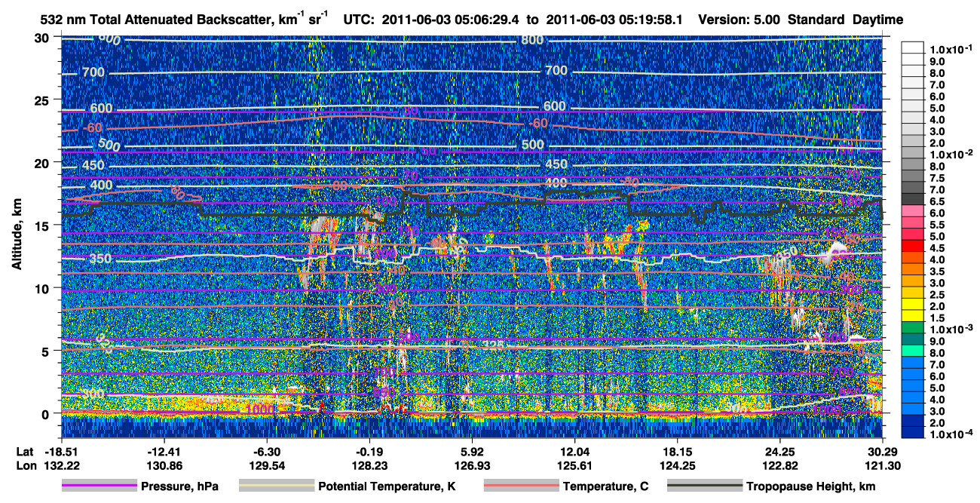The width and height of the screenshot is (980, 503).
Task: Click the latitude value '-12.41'
Action: (164, 452)
